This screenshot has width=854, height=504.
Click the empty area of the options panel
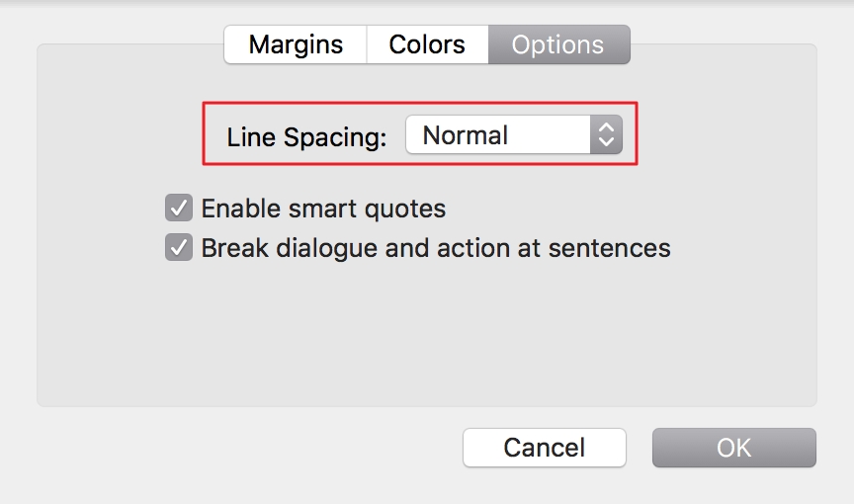(425, 336)
